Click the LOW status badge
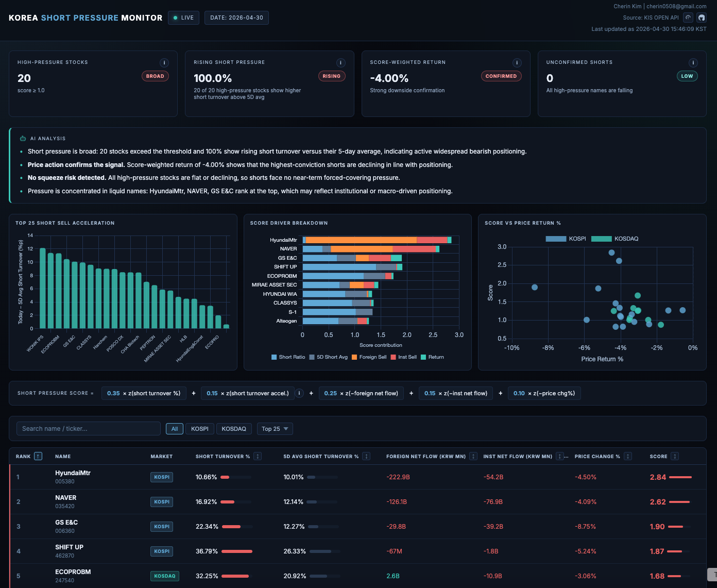This screenshot has height=588, width=717. click(x=687, y=76)
